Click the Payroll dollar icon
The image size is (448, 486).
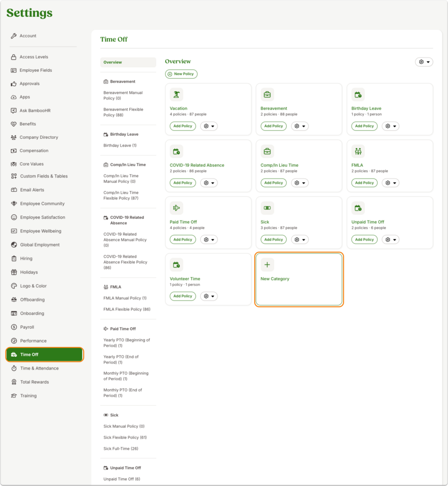pos(14,327)
